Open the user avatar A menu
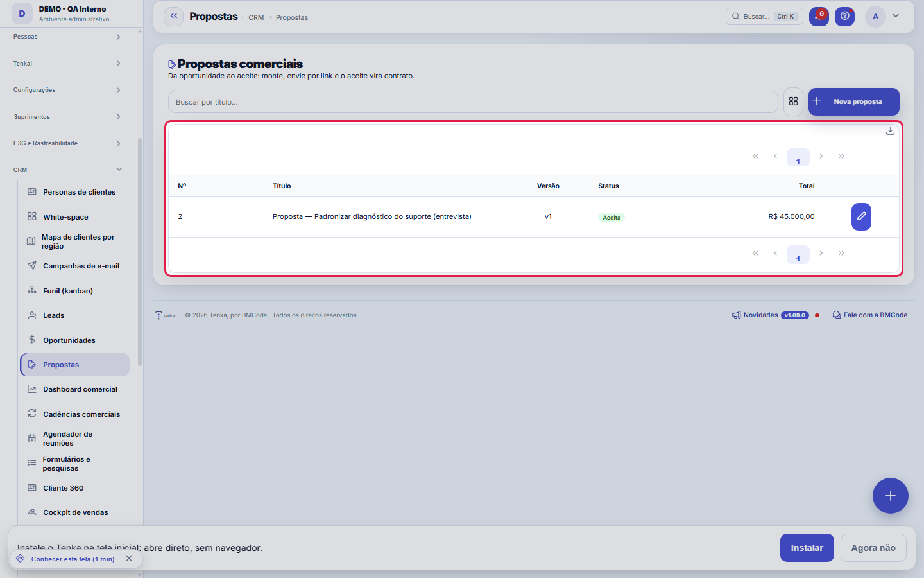Image resolution: width=924 pixels, height=578 pixels. click(x=875, y=16)
